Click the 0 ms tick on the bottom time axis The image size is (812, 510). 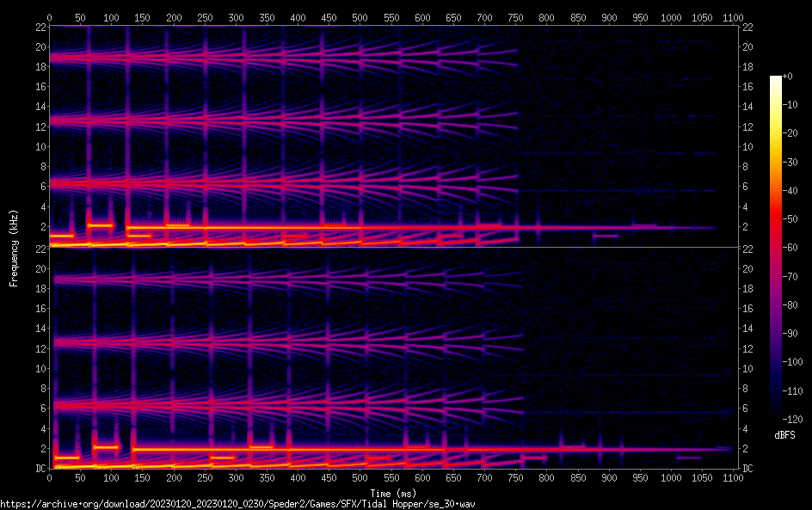pyautogui.click(x=50, y=478)
